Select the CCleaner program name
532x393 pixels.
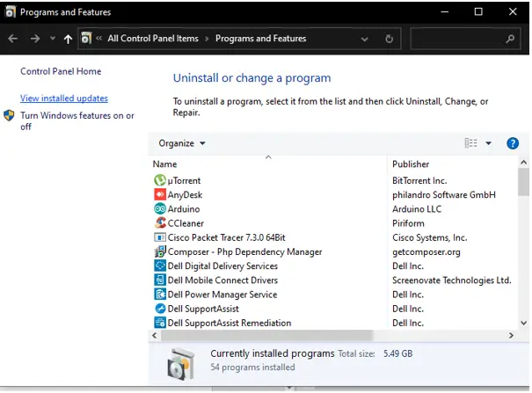186,223
